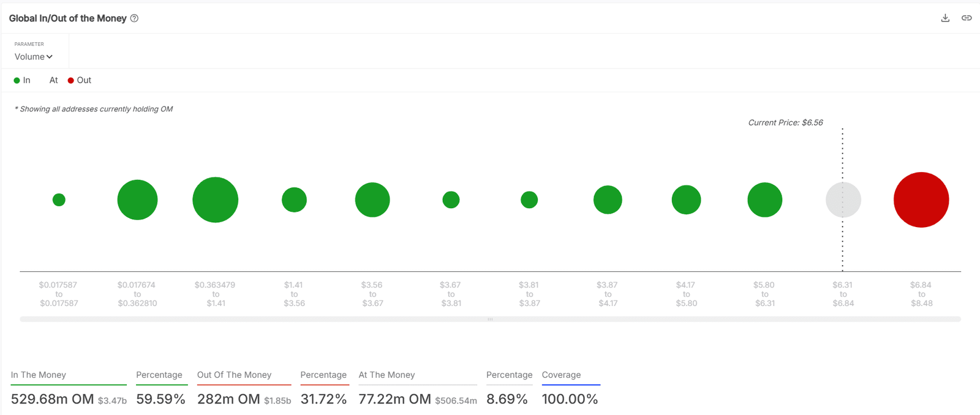Click the download chart icon
This screenshot has height=415, width=980.
[945, 18]
